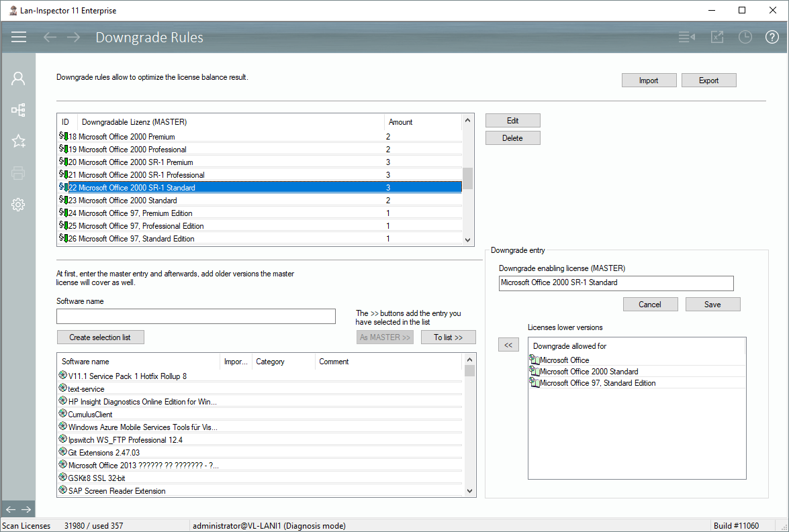Screen dimensions: 789x532
Task: Click the favorites star sidebar icon
Action: 18,141
